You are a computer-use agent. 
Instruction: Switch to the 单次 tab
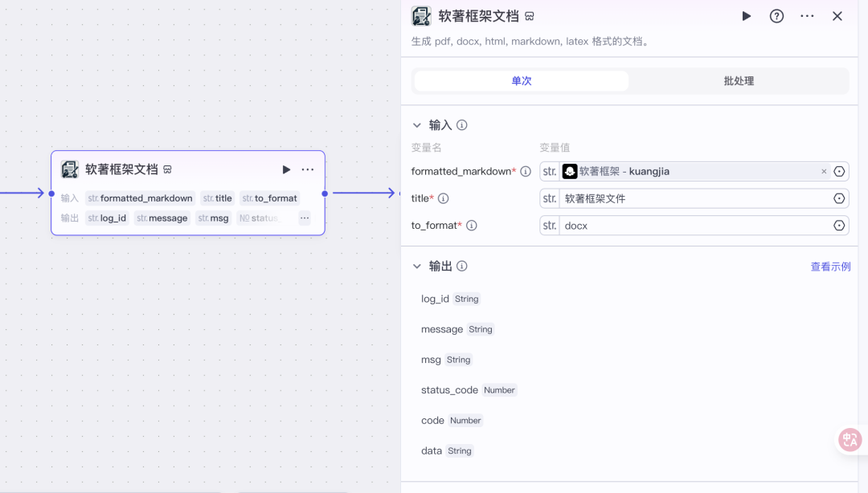(x=522, y=81)
